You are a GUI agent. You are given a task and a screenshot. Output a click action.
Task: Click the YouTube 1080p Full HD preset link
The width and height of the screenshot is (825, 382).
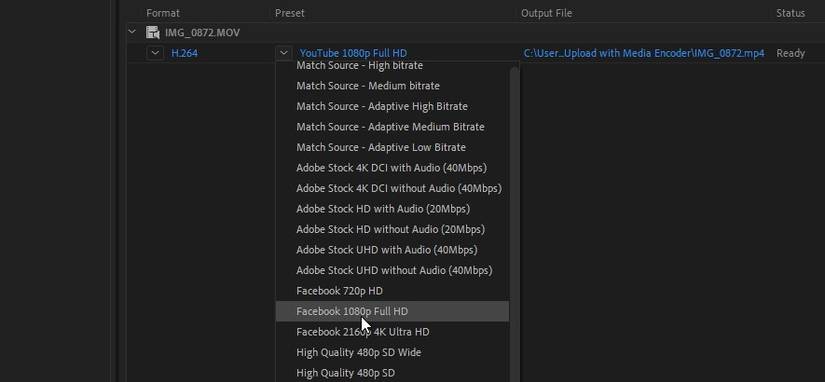353,53
